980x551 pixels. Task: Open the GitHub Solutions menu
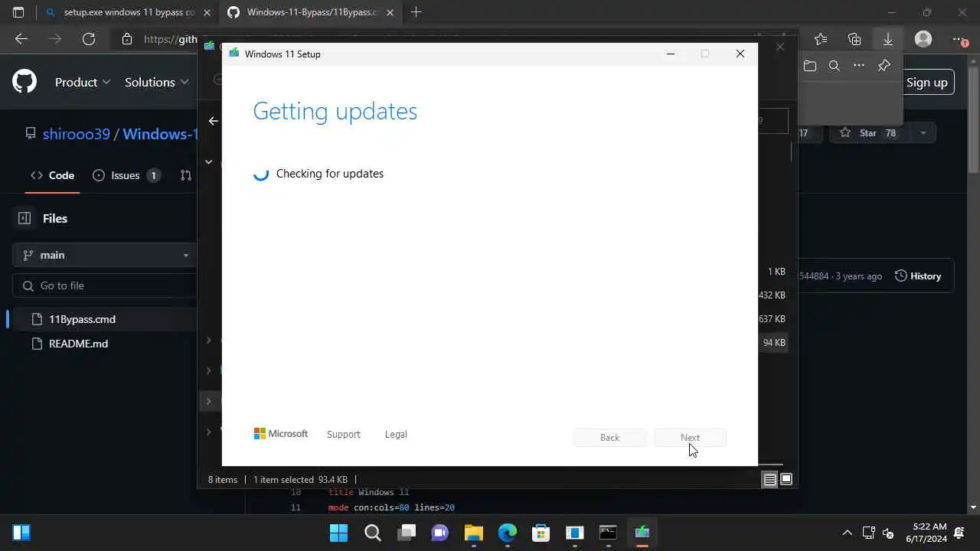[158, 82]
